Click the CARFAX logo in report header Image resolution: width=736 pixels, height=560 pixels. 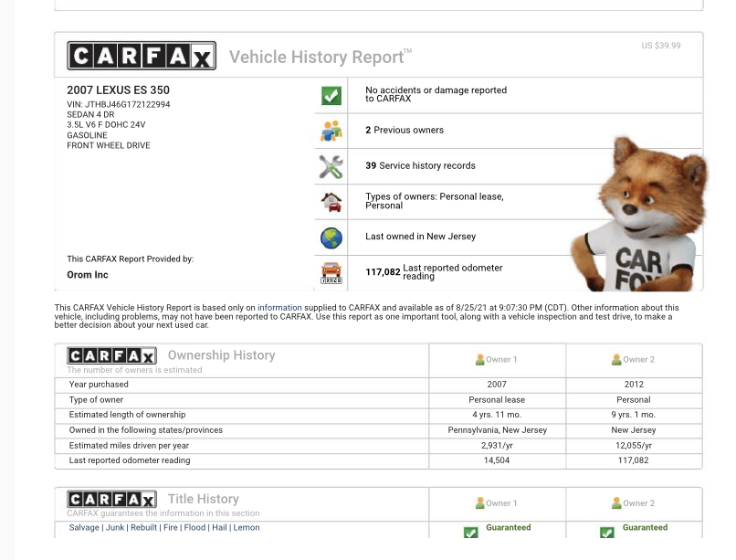click(x=142, y=56)
